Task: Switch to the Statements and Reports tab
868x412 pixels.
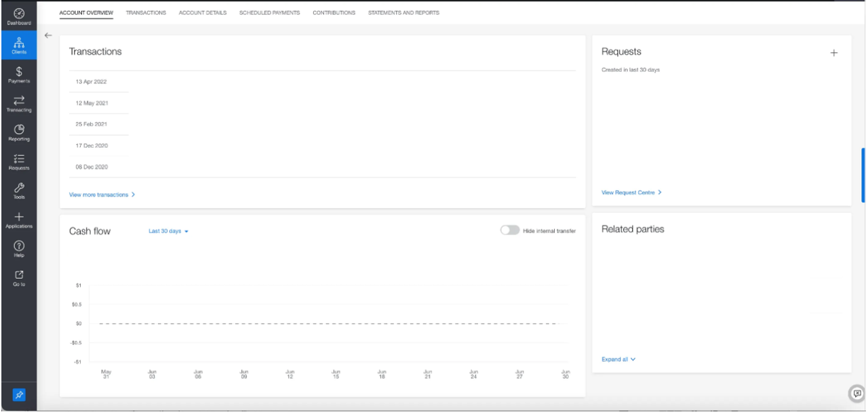Action: (403, 13)
